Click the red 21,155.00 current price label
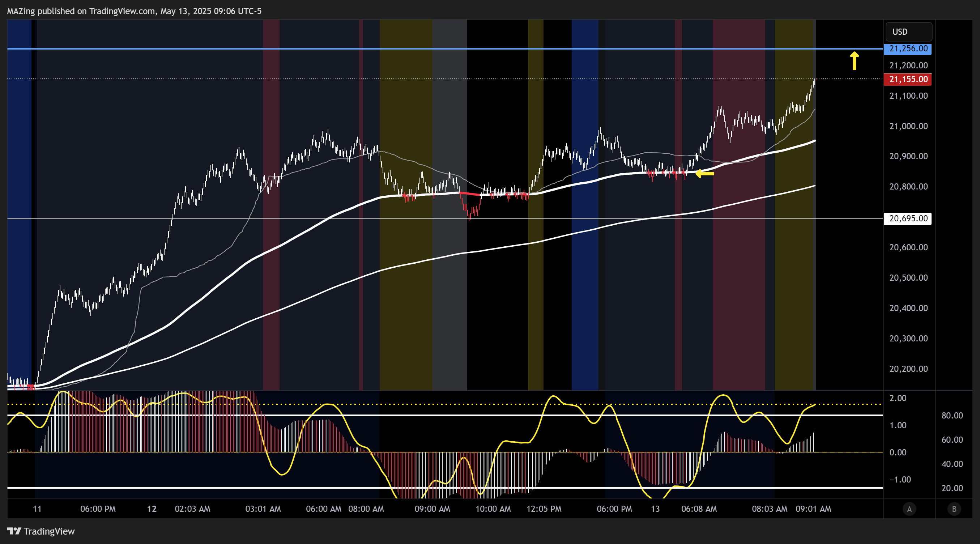The height and width of the screenshot is (544, 980). point(908,79)
